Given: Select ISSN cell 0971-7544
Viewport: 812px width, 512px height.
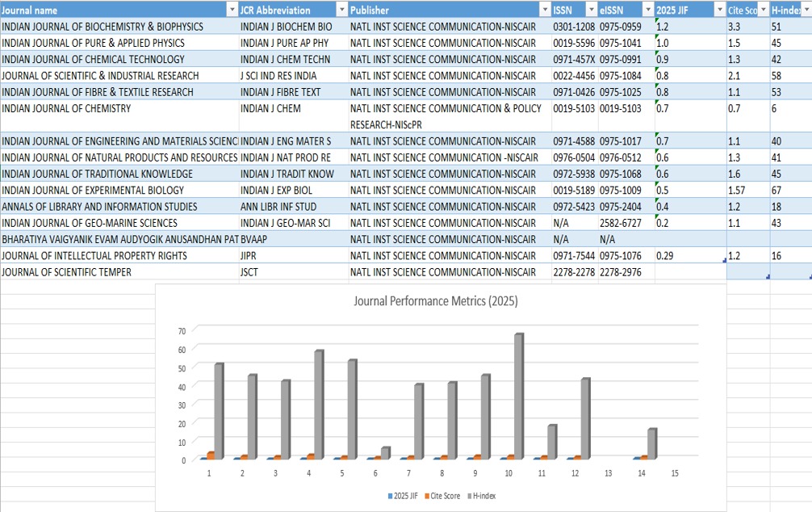Looking at the screenshot, I should click(575, 255).
